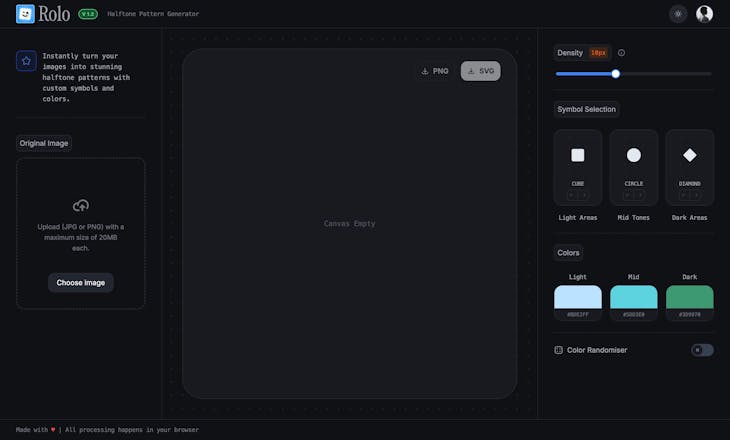The image size is (730, 440).
Task: Click the empty canvas area
Action: click(x=349, y=223)
